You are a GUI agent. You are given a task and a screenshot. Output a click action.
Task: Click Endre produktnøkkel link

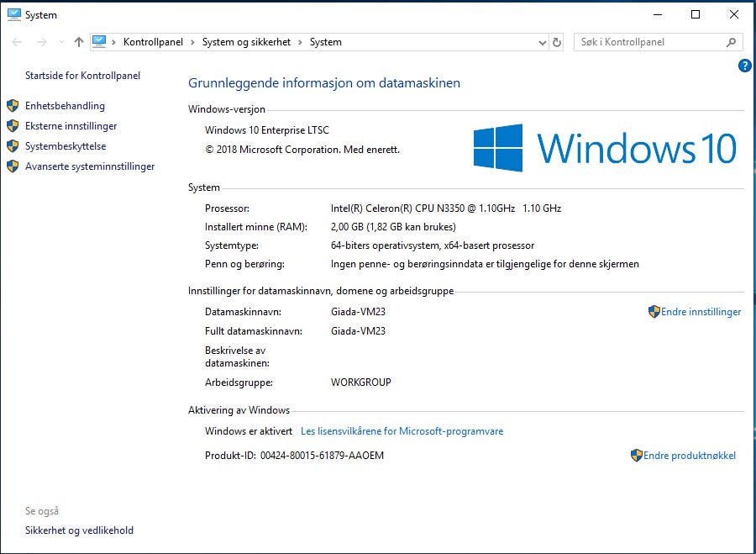[690, 456]
